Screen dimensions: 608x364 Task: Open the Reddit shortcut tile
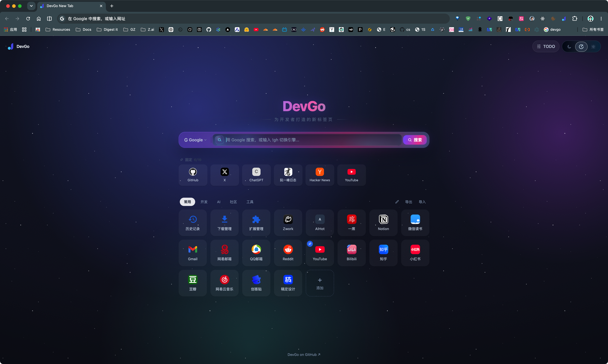[288, 253]
